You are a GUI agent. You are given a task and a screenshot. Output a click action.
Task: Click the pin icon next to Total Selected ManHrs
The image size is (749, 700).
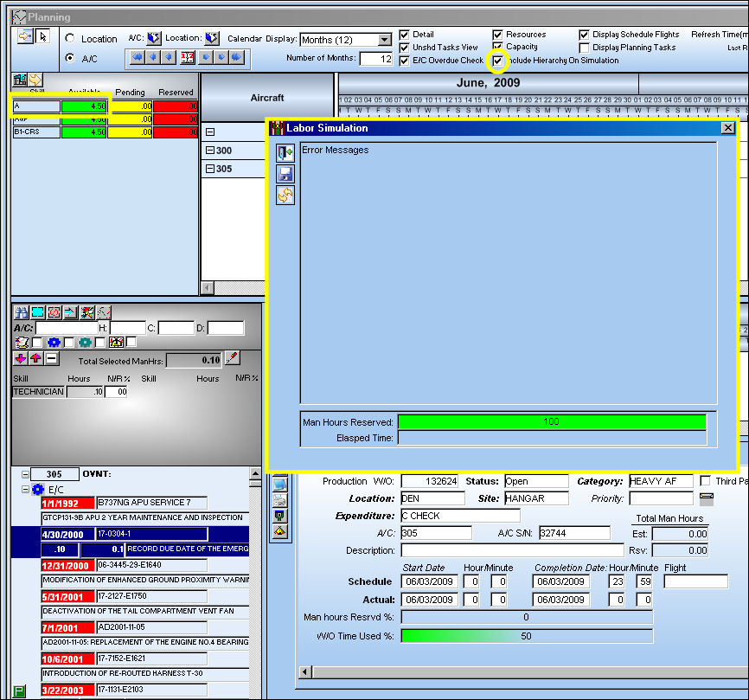click(x=233, y=358)
